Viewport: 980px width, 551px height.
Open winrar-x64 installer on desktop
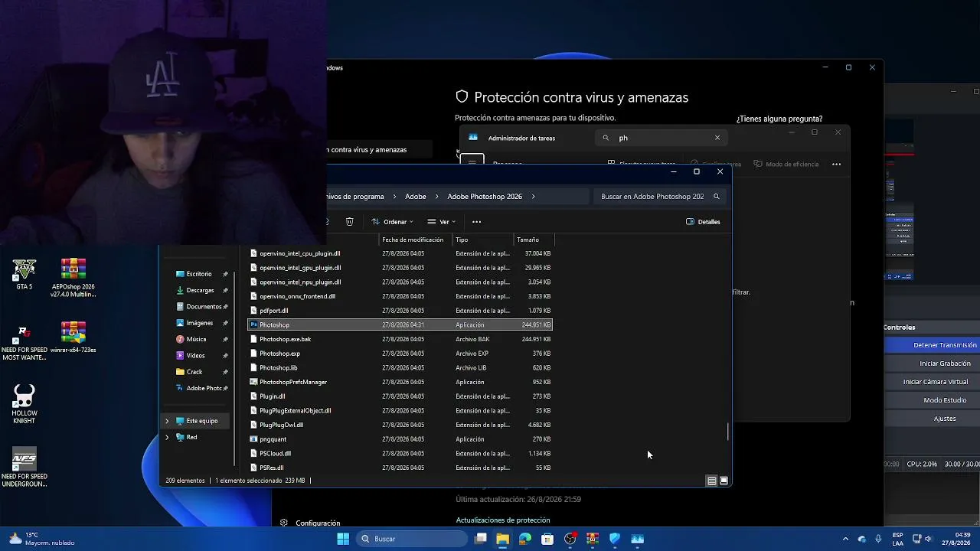coord(73,337)
